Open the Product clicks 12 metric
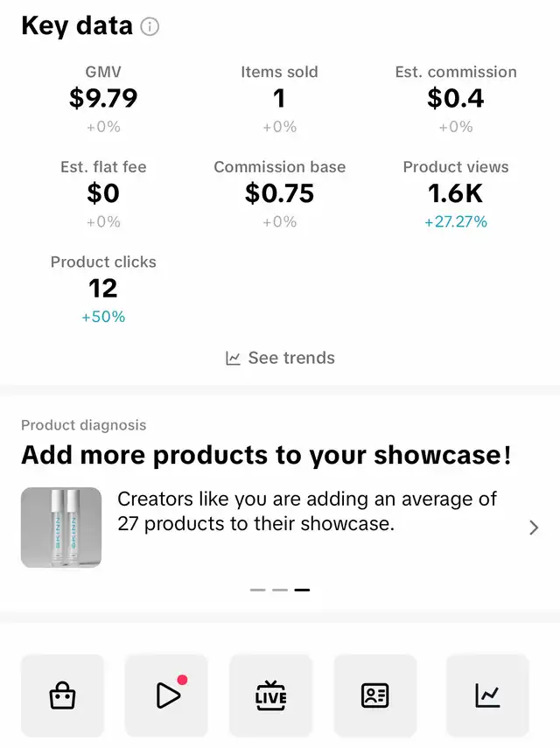This screenshot has height=748, width=560. [x=103, y=289]
